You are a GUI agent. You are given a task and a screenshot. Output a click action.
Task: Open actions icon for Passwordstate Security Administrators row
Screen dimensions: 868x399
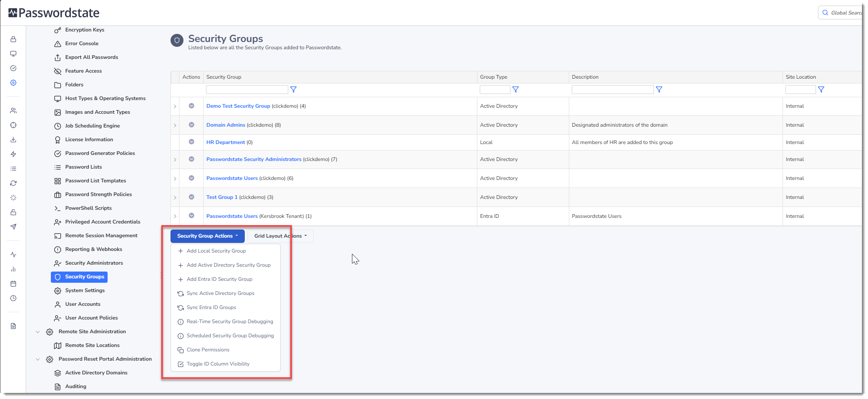192,159
